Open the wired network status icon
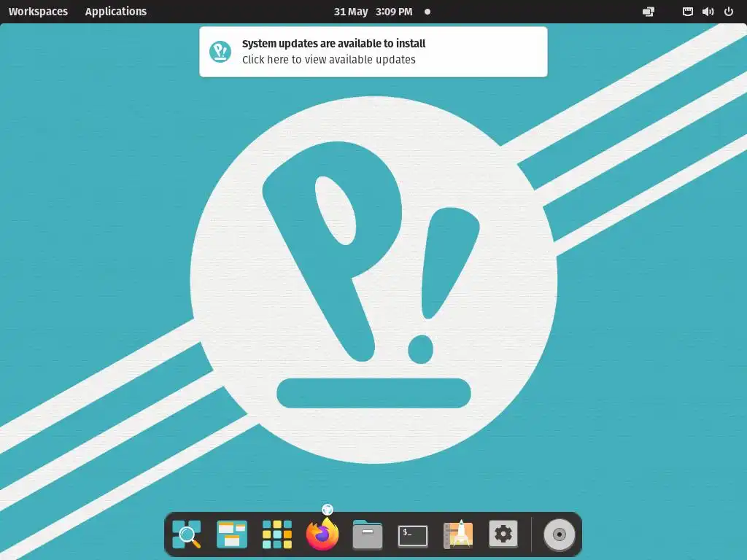This screenshot has height=560, width=747. [x=687, y=12]
